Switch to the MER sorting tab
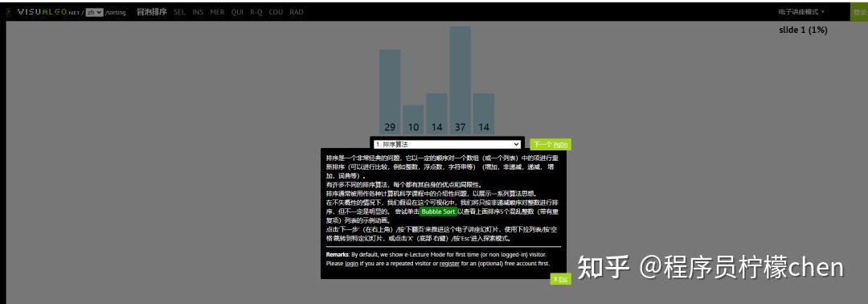Screen dimensions: 868x304 (x=217, y=11)
